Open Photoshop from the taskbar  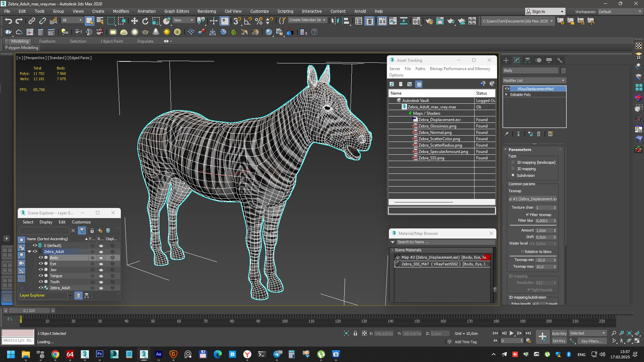100,354
